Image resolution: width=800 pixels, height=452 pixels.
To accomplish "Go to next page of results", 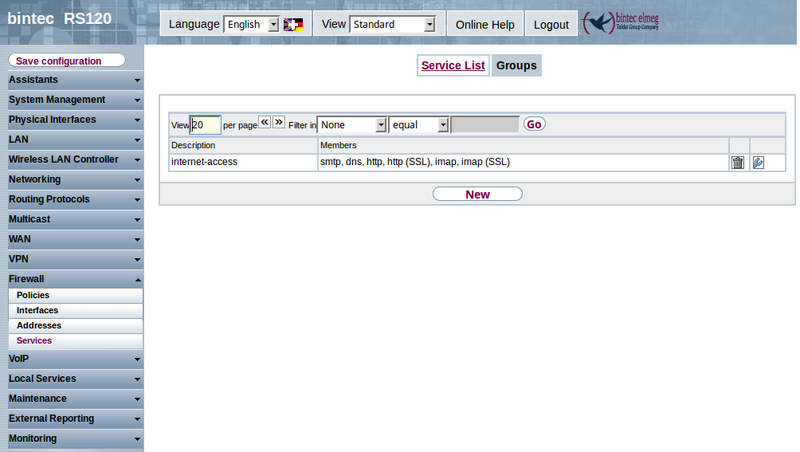I will tap(279, 122).
